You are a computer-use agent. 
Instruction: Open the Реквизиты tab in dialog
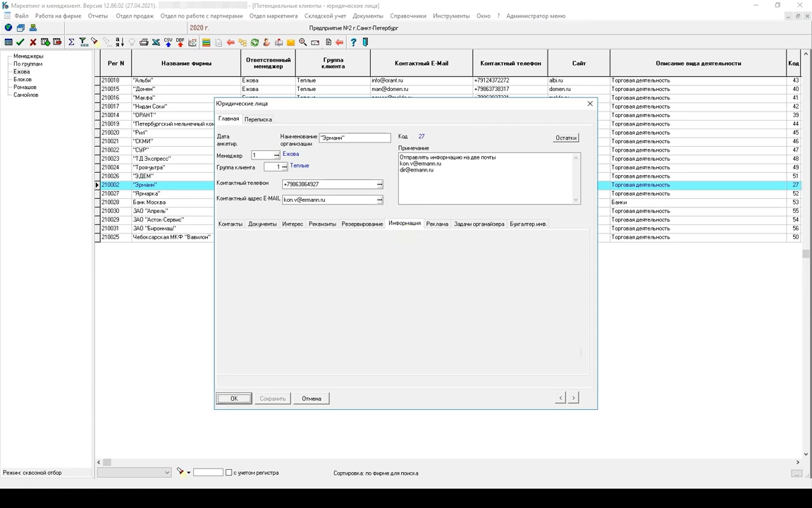[x=322, y=224]
